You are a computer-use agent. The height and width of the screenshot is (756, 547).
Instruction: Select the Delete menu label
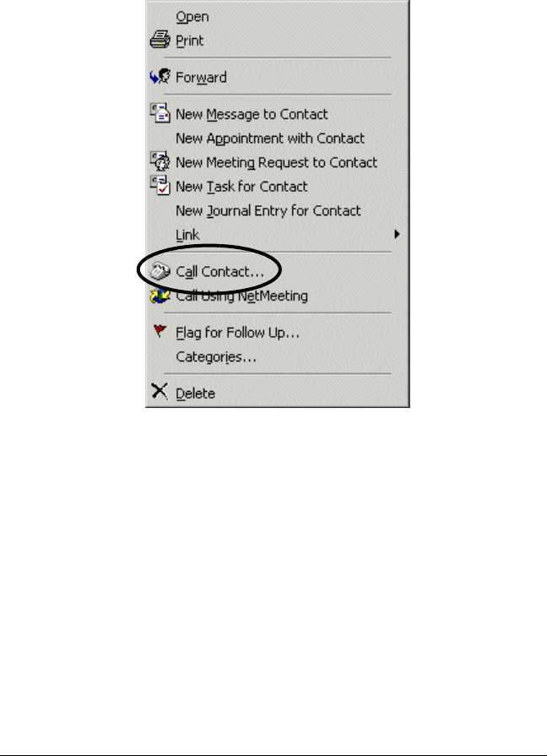195,394
